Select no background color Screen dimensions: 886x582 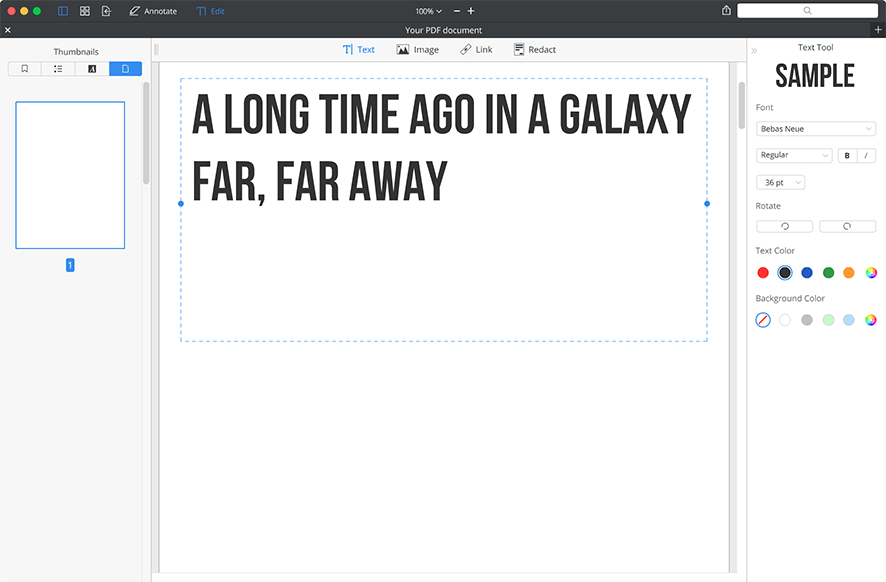point(763,320)
